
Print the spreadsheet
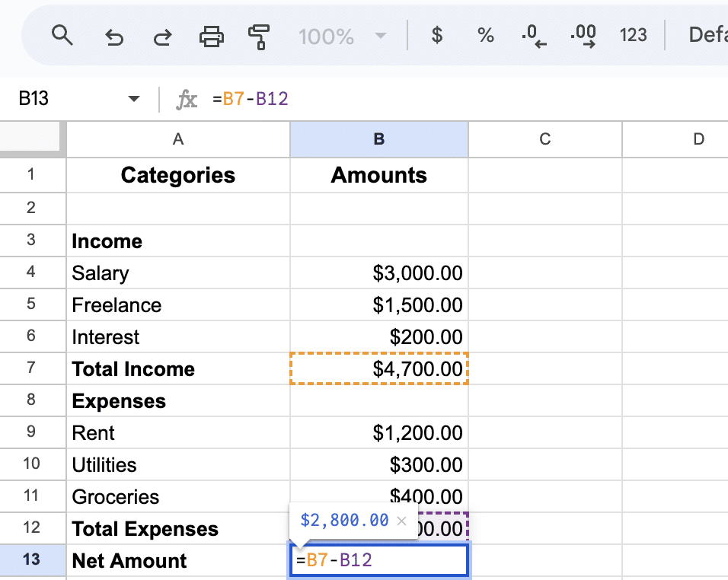tap(211, 37)
